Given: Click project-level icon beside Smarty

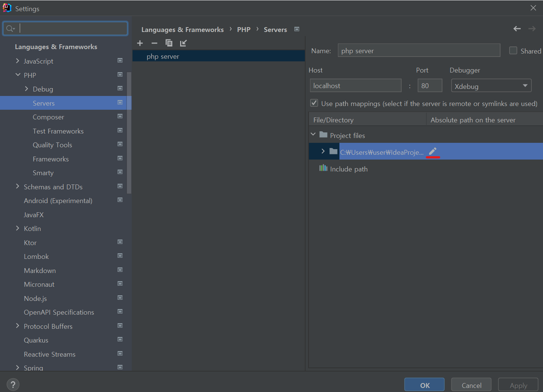Looking at the screenshot, I should pyautogui.click(x=120, y=172).
